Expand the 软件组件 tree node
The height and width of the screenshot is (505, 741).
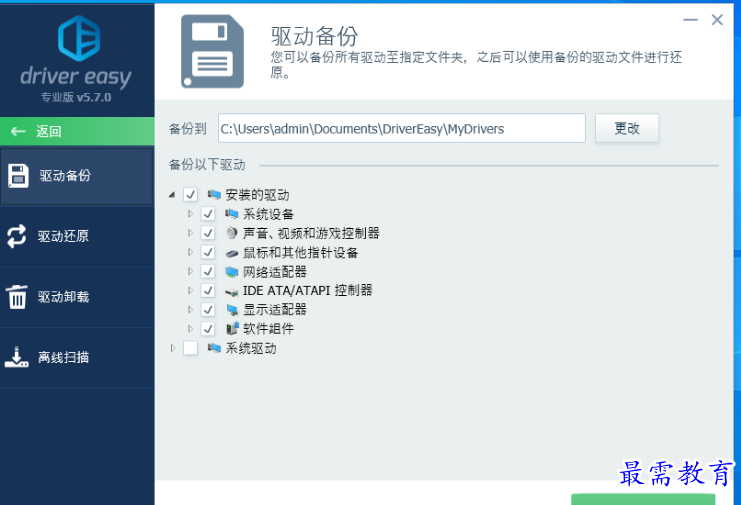tap(190, 328)
